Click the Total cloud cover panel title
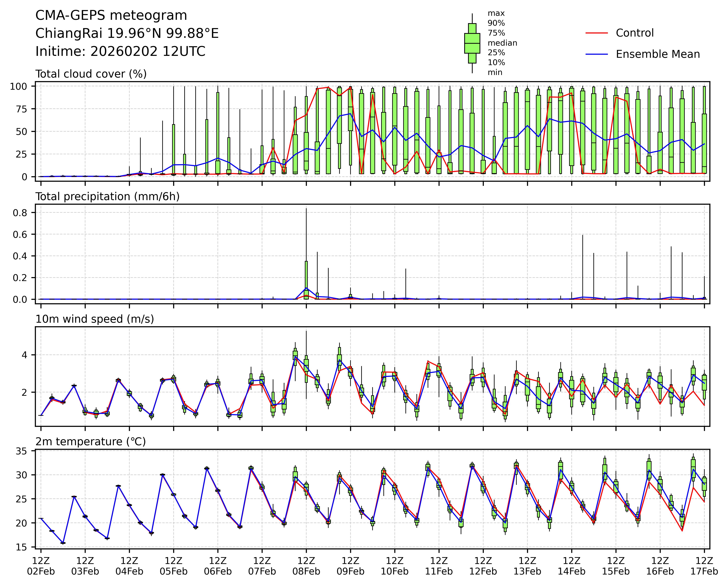This screenshot has height=586, width=728. 91,74
